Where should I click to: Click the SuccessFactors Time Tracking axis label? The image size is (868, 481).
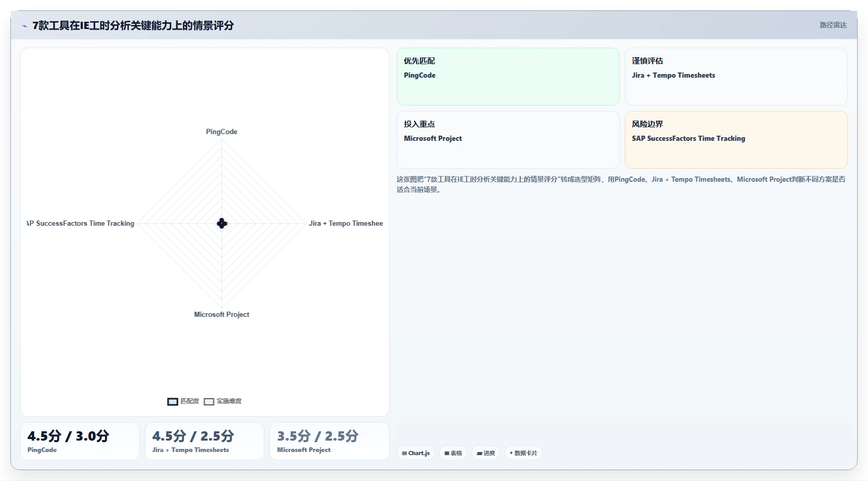tap(81, 223)
